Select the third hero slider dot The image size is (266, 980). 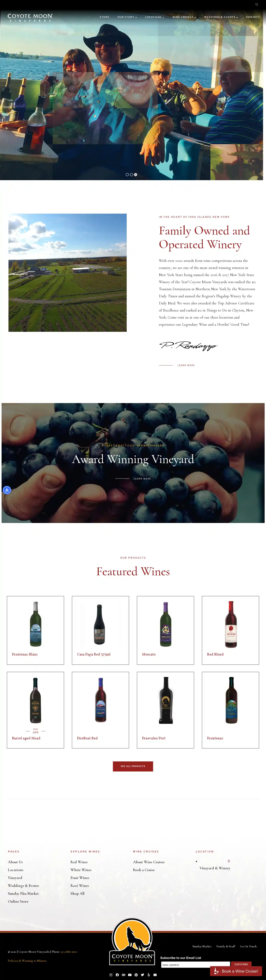(136, 175)
